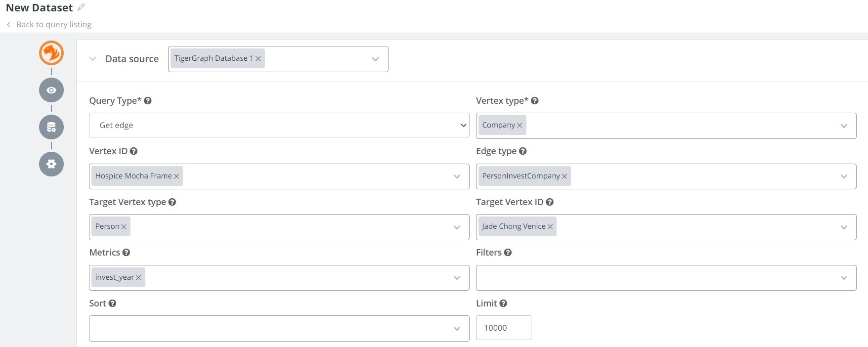Show help tooltip for Vertex ID
This screenshot has width=868, height=347.
(x=133, y=151)
